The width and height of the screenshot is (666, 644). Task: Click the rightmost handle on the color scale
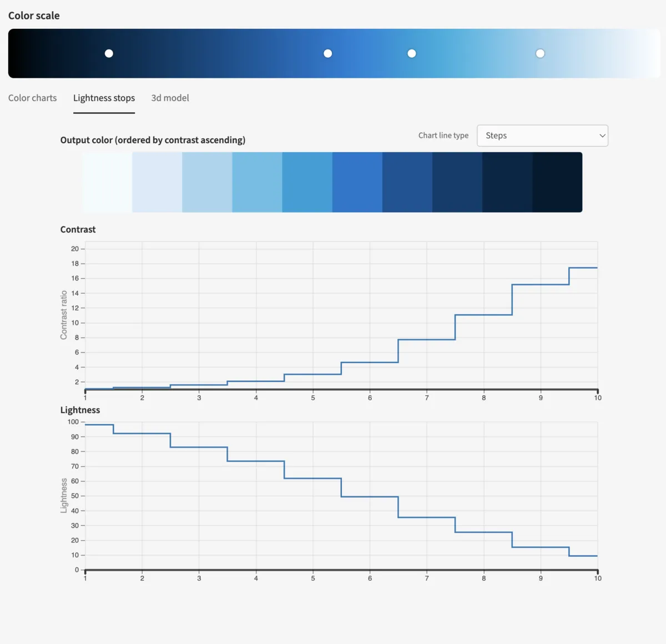click(x=540, y=53)
